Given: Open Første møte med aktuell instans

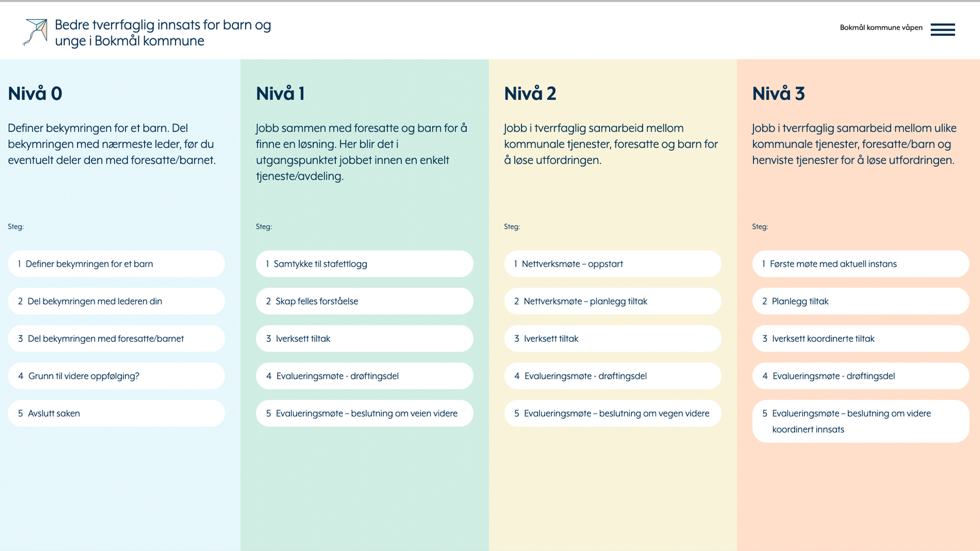Looking at the screenshot, I should click(861, 264).
